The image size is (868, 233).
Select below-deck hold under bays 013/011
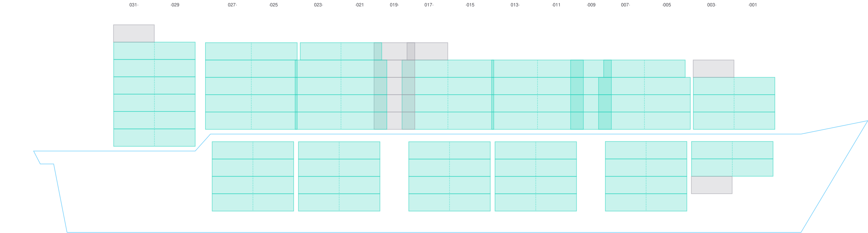click(x=536, y=176)
